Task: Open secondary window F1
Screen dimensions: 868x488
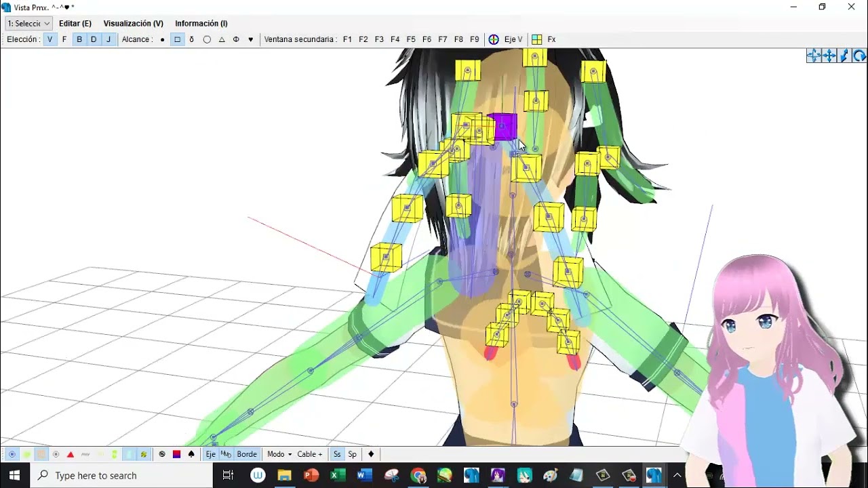Action: point(347,39)
